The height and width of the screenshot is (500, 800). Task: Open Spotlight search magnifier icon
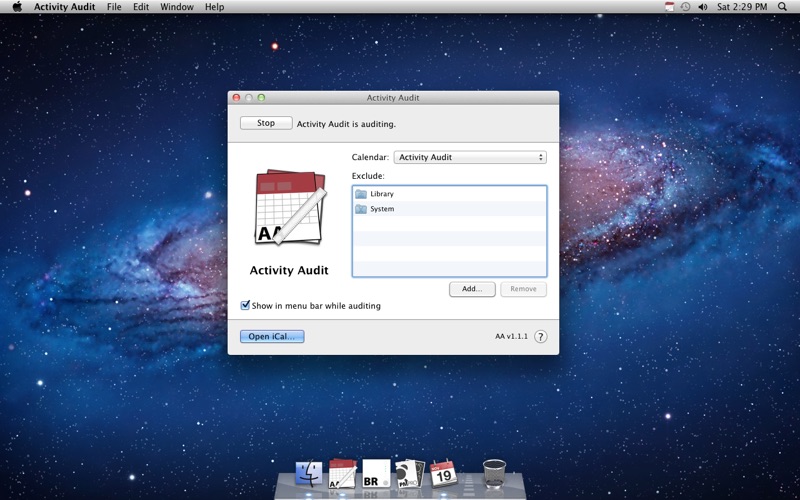click(x=782, y=7)
